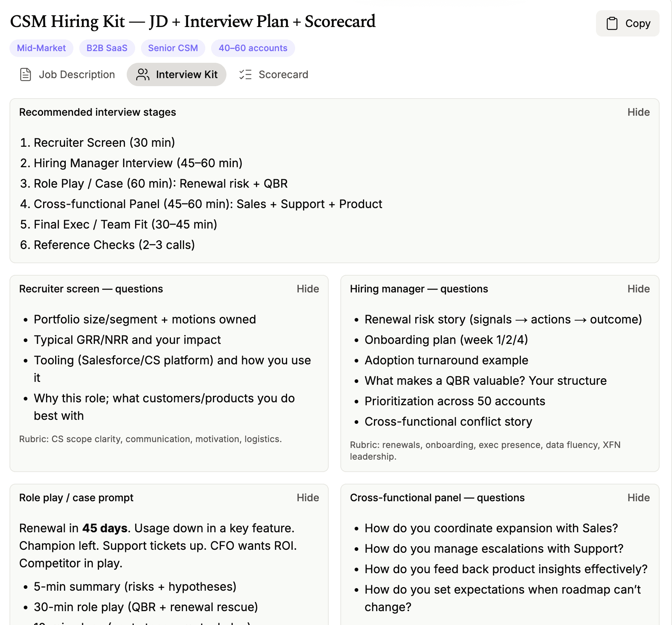Click the Senior CSM tag
The height and width of the screenshot is (625, 672).
coord(173,48)
